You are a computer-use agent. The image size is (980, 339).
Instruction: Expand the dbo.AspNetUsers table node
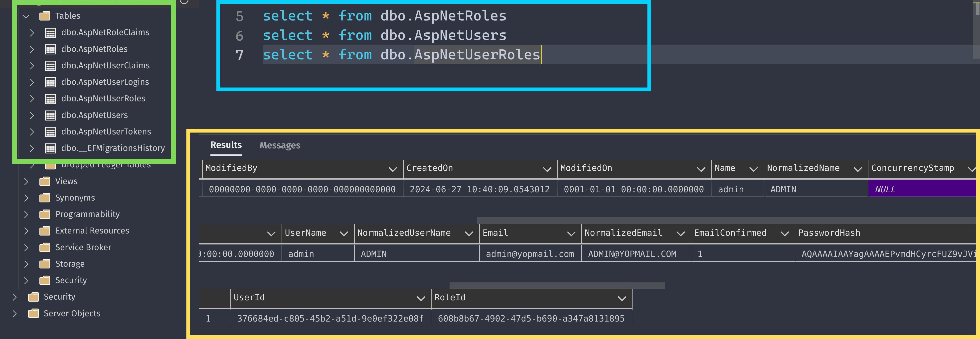click(32, 115)
